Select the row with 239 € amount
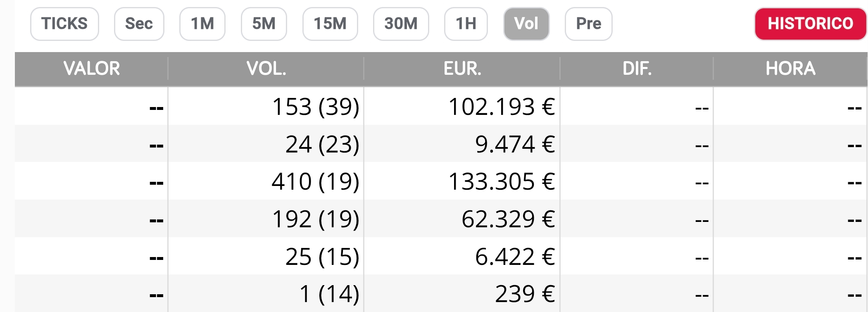This screenshot has height=312, width=868. 525,294
